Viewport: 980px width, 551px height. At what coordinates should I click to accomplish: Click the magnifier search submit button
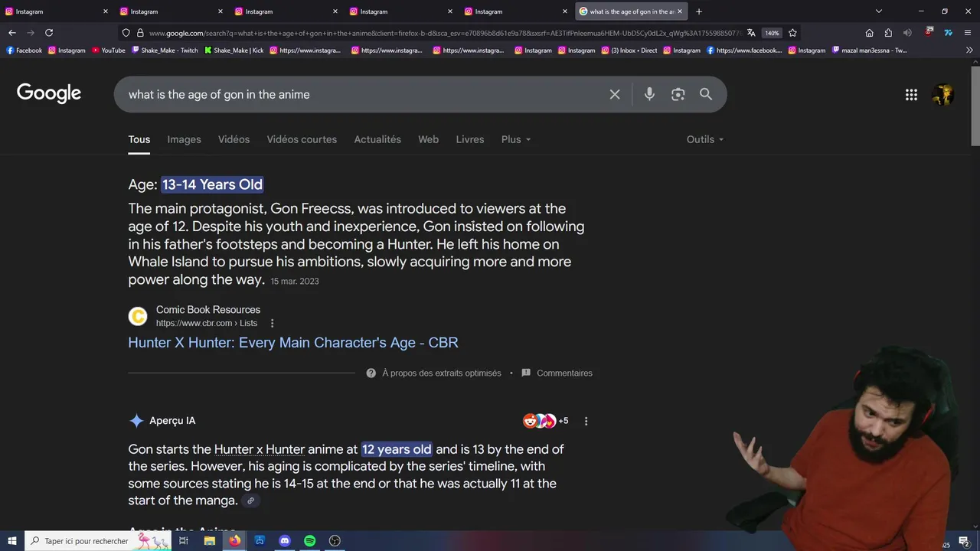[706, 94]
